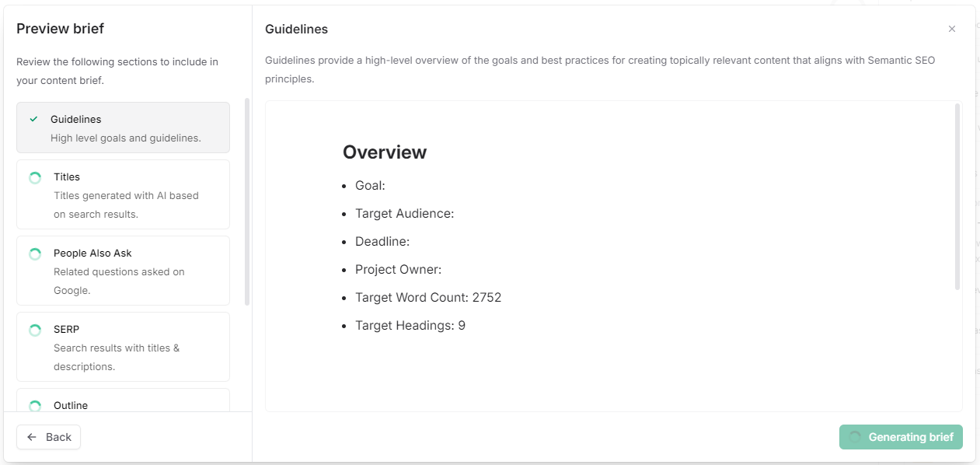
Task: Open the Outline section
Action: tap(123, 405)
